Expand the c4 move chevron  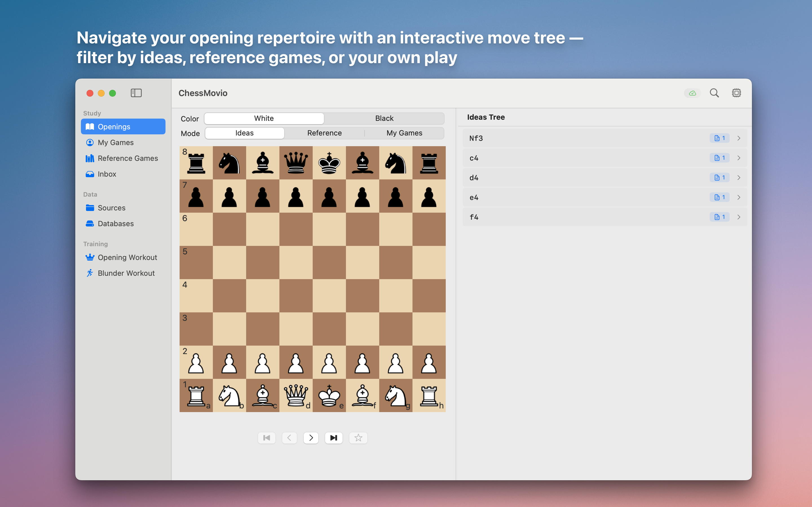[x=740, y=158]
